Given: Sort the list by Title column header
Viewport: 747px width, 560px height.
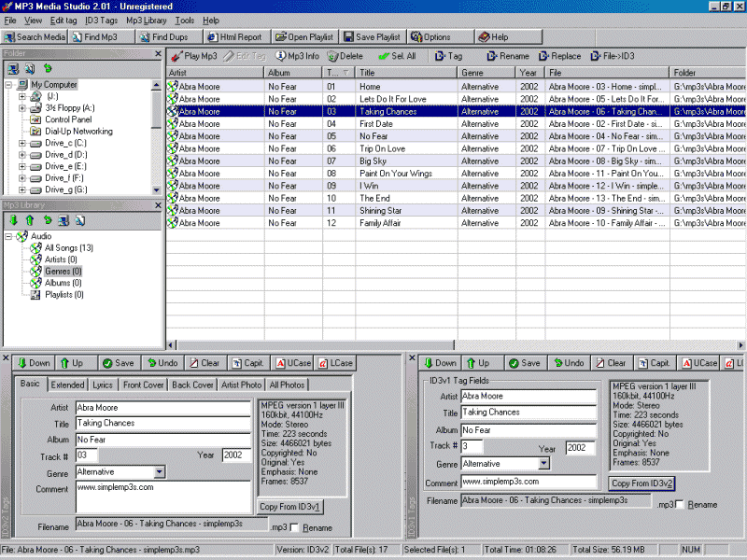Looking at the screenshot, I should pos(406,73).
